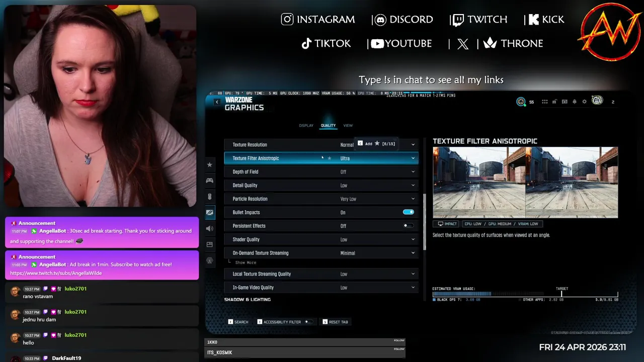Screen dimensions: 644x362
Task: Open the notifications bell icon
Action: (575, 102)
